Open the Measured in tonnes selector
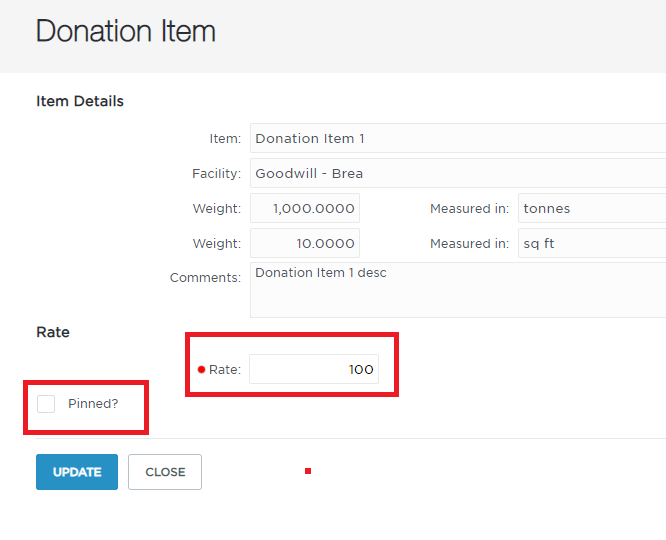The width and height of the screenshot is (666, 540). coord(592,208)
